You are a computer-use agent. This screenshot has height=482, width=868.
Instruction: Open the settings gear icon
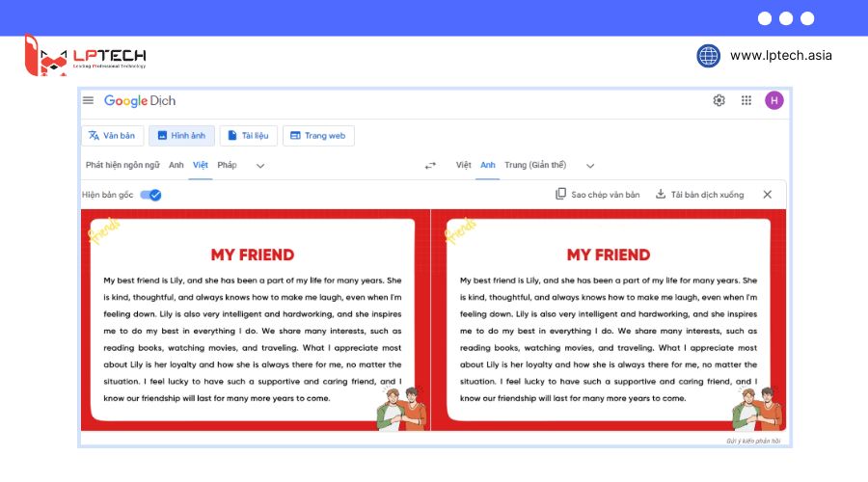click(719, 100)
